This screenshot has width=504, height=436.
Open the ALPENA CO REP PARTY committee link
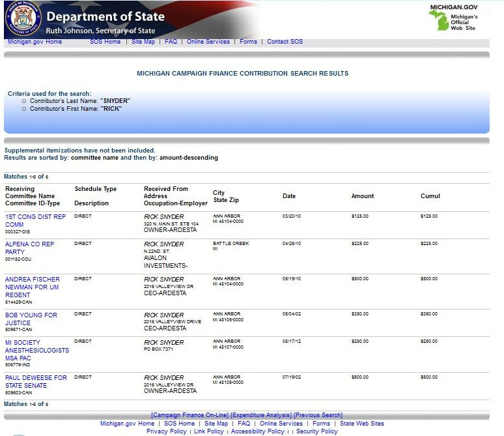[29, 248]
